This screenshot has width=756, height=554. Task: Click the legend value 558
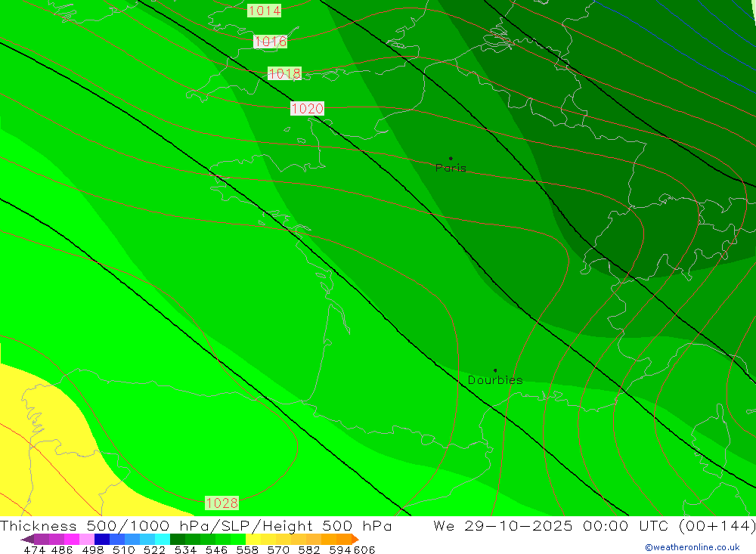[x=247, y=549]
